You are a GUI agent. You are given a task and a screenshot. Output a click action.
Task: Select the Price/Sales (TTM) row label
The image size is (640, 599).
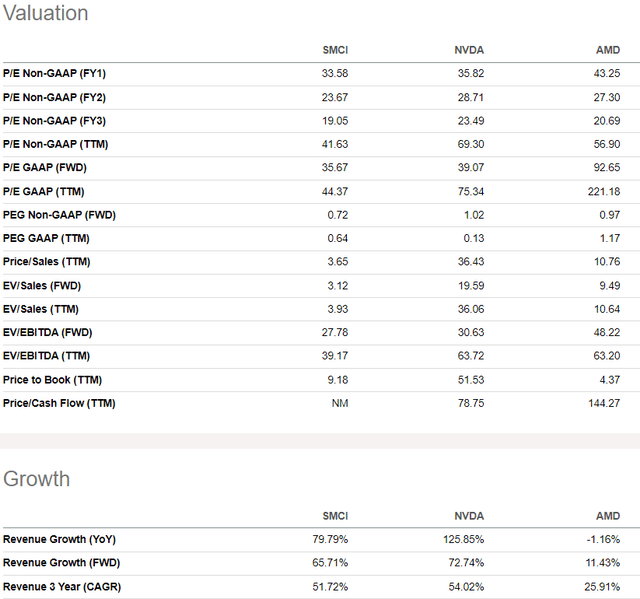[47, 262]
